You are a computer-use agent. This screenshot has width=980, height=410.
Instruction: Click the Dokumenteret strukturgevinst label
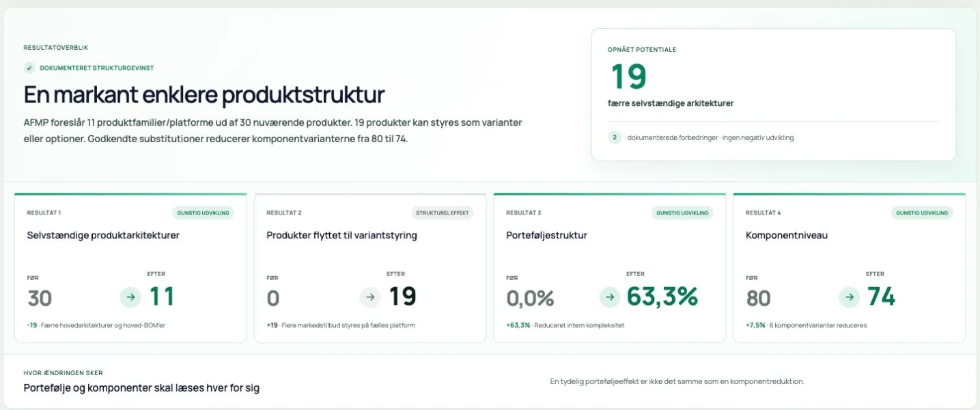[x=97, y=68]
